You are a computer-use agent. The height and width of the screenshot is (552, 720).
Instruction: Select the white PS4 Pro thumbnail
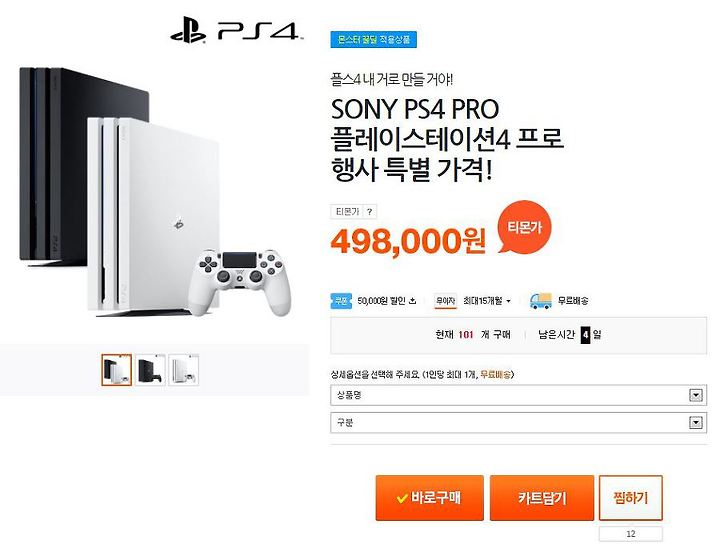[x=184, y=370]
